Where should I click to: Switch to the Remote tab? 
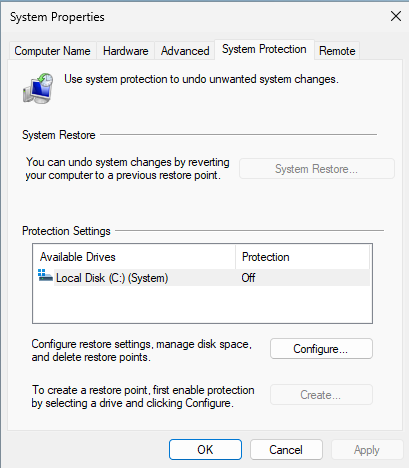[337, 51]
